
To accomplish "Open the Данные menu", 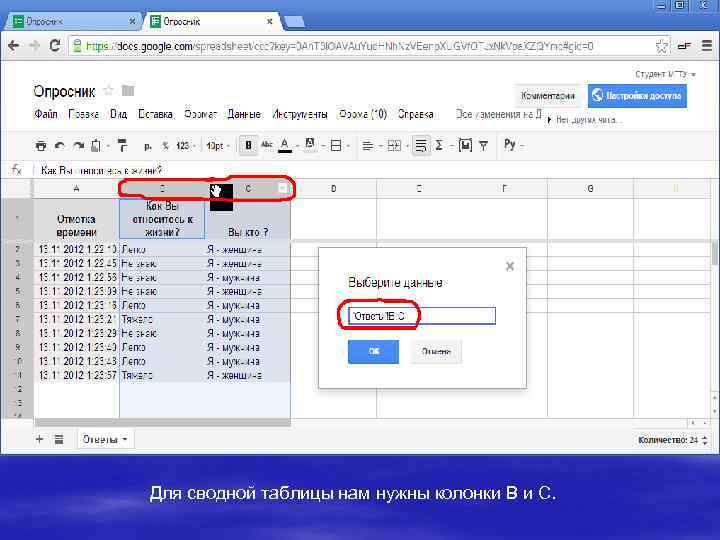I will click(244, 114).
